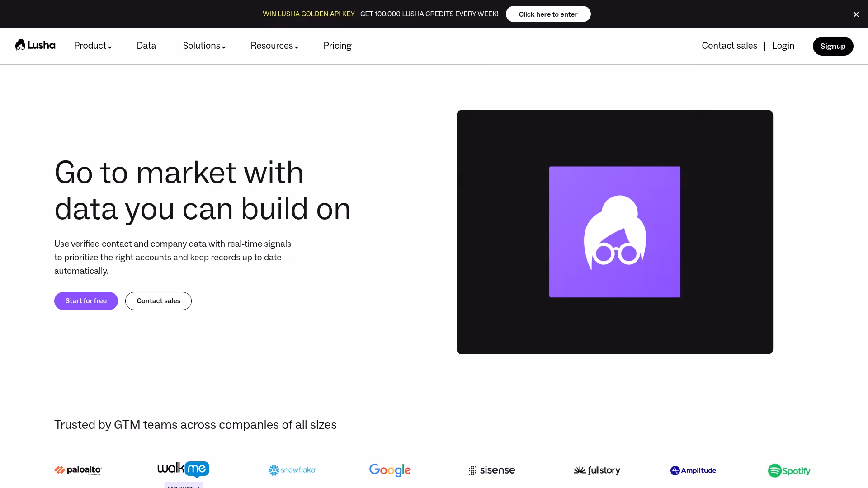Click the Google logo
The width and height of the screenshot is (868, 488).
pyautogui.click(x=390, y=470)
